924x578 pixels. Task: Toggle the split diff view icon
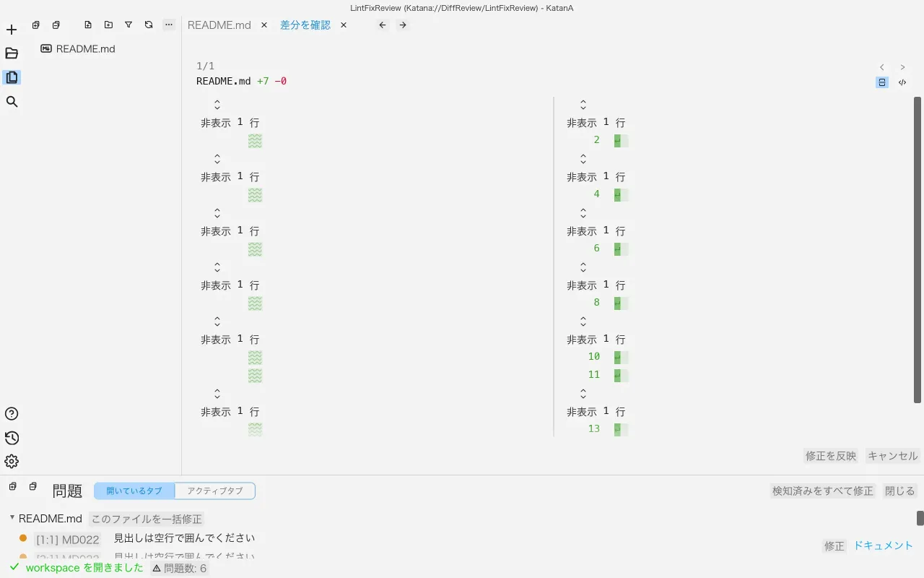pyautogui.click(x=882, y=82)
